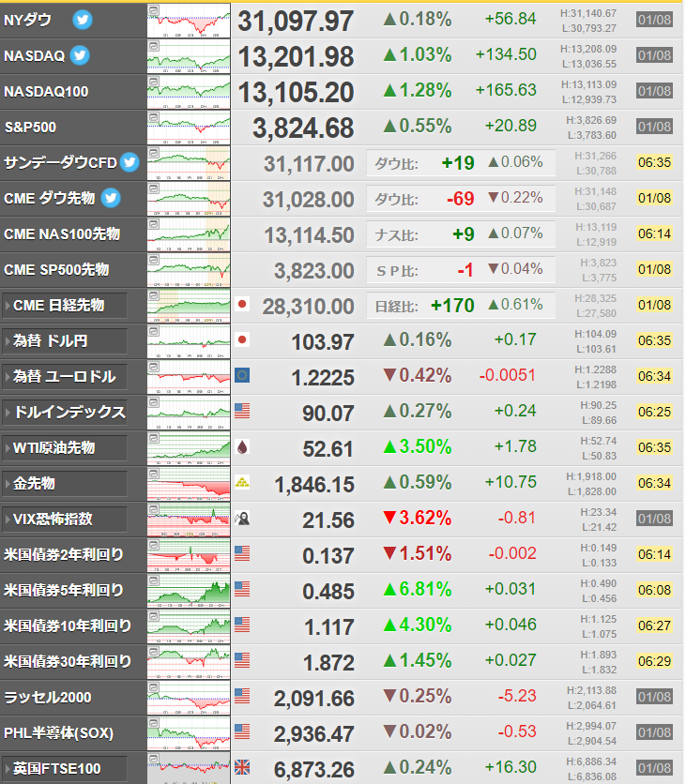
Task: Expand the WTI原油先物 button
Action: point(65,448)
